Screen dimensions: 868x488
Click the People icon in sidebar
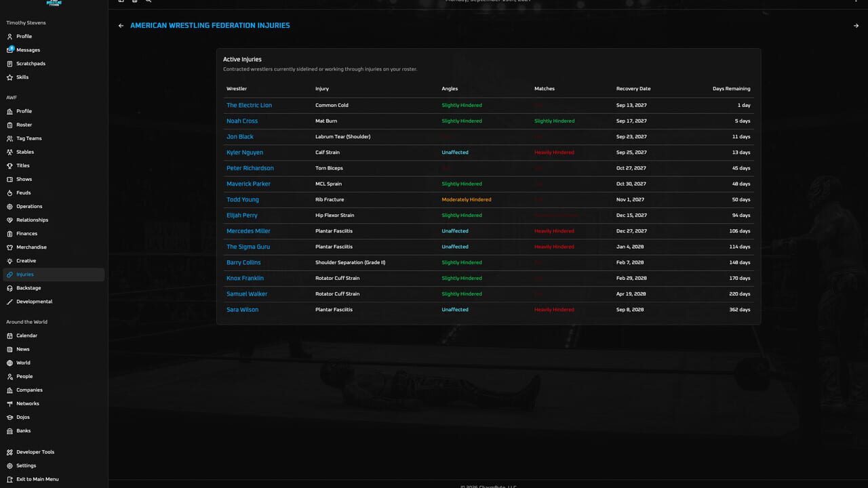click(9, 376)
